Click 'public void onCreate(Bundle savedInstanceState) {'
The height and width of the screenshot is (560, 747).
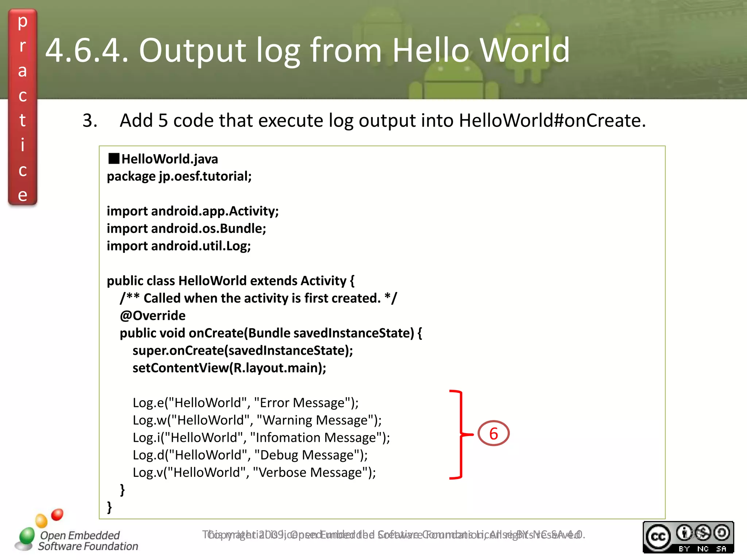pyautogui.click(x=271, y=333)
